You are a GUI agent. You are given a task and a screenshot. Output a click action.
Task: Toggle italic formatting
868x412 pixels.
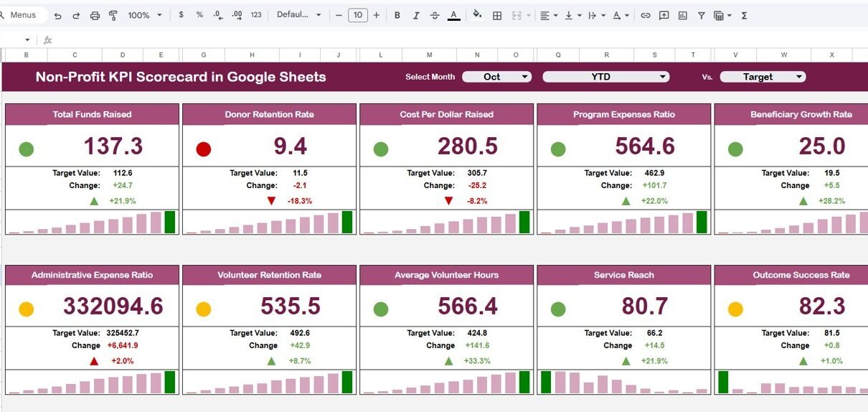tap(416, 15)
